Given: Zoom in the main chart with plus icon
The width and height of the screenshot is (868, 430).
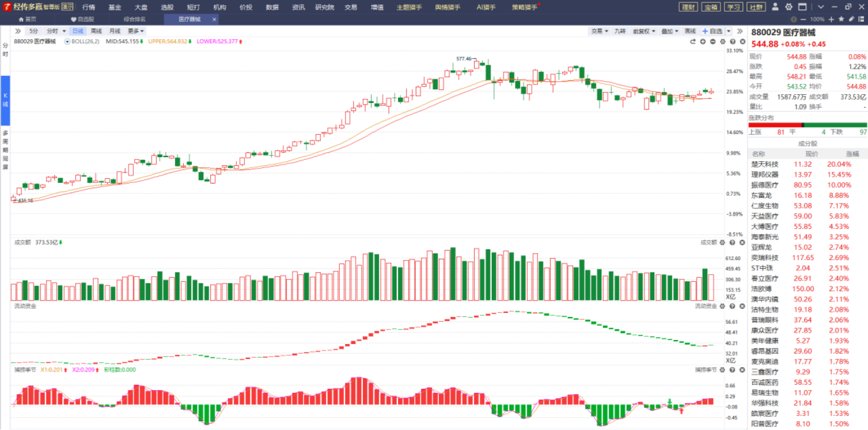Looking at the screenshot, I should 703,42.
